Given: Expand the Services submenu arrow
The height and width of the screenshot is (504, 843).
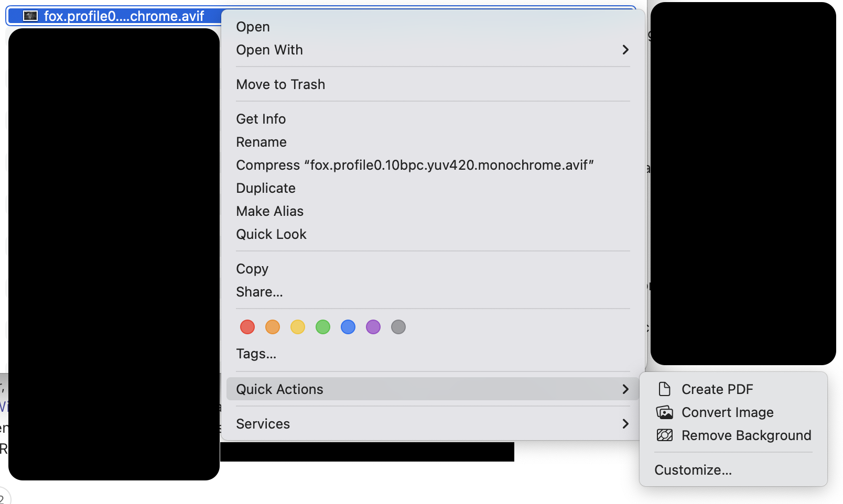Looking at the screenshot, I should click(x=625, y=424).
